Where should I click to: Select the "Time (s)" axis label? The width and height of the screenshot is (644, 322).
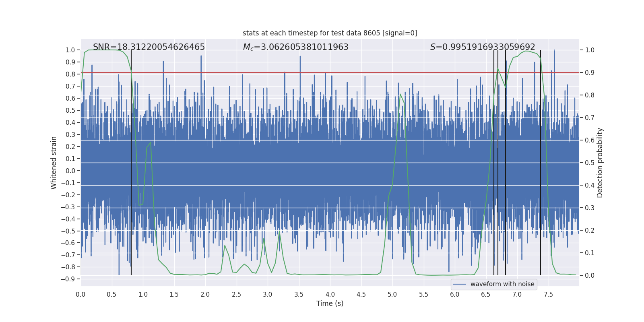pos(330,303)
